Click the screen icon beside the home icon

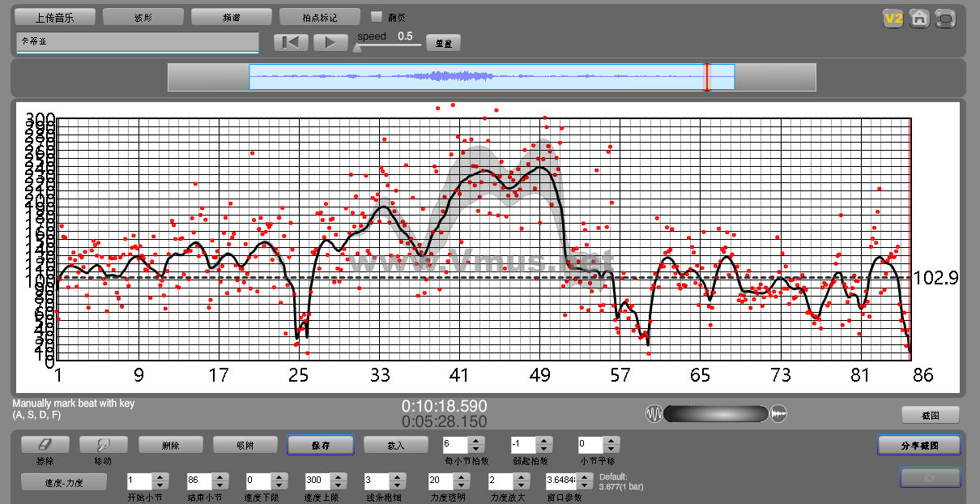coord(944,19)
